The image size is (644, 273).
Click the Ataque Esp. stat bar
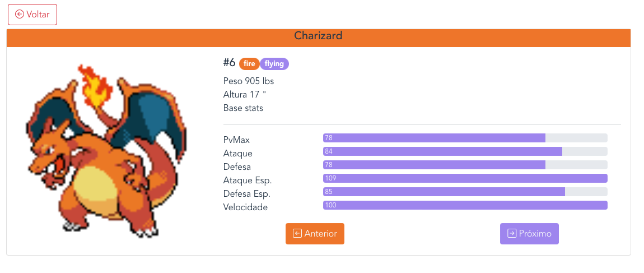click(465, 178)
